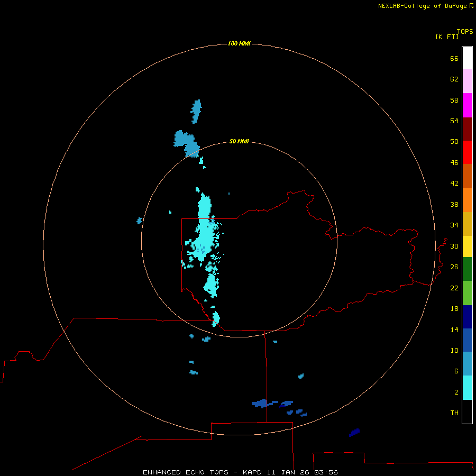Screen dimensions: 476x476
Task: Click the legend value "34"
Action: tap(454, 225)
